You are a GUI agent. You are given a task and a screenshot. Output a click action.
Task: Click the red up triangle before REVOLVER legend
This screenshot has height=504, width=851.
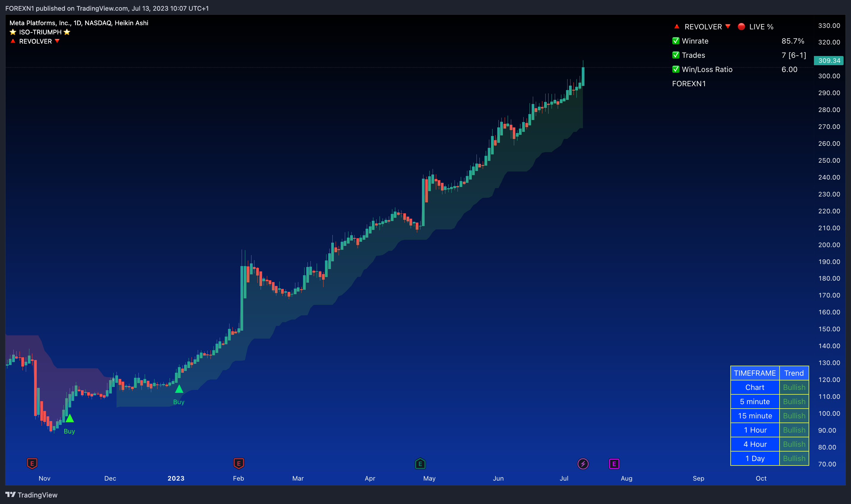click(x=13, y=41)
